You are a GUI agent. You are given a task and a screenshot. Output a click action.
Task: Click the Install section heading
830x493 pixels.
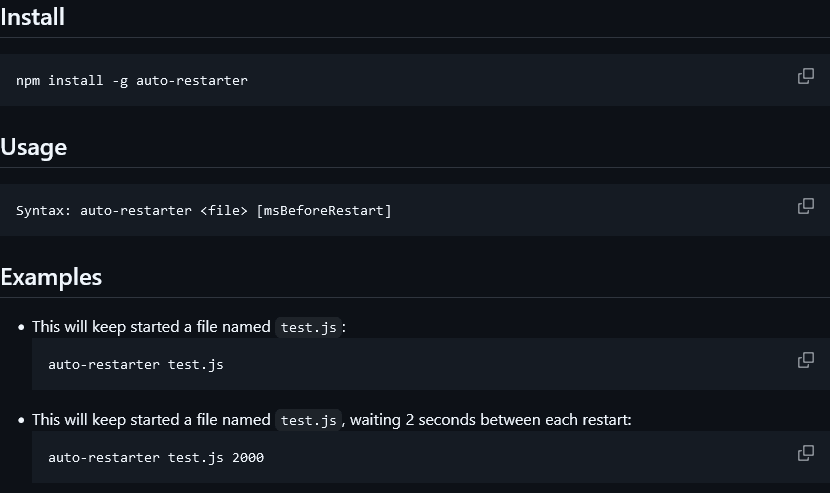pyautogui.click(x=32, y=17)
